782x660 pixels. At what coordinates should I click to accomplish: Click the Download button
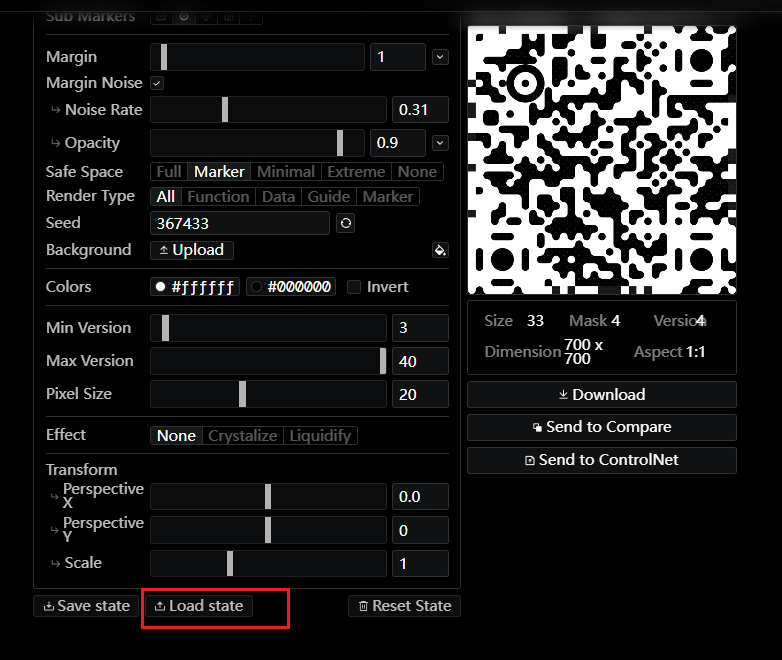coord(601,395)
